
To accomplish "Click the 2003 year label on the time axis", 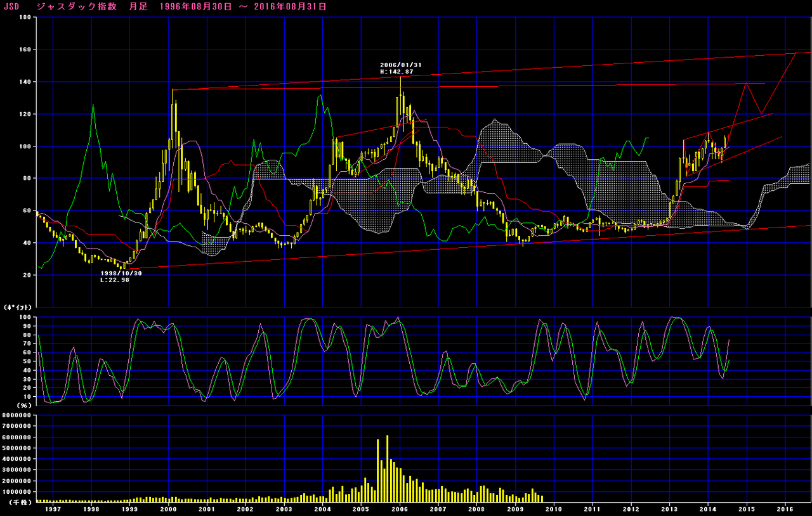I will (284, 508).
